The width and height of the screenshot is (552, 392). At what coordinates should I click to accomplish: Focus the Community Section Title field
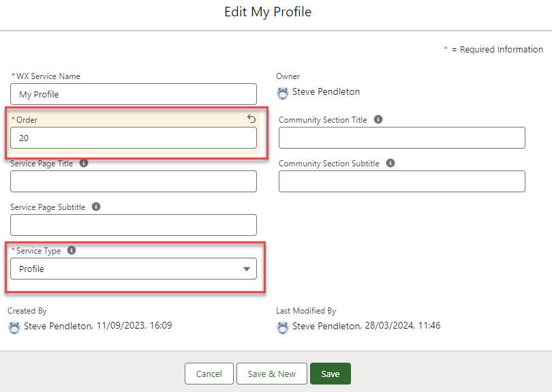[x=401, y=138]
